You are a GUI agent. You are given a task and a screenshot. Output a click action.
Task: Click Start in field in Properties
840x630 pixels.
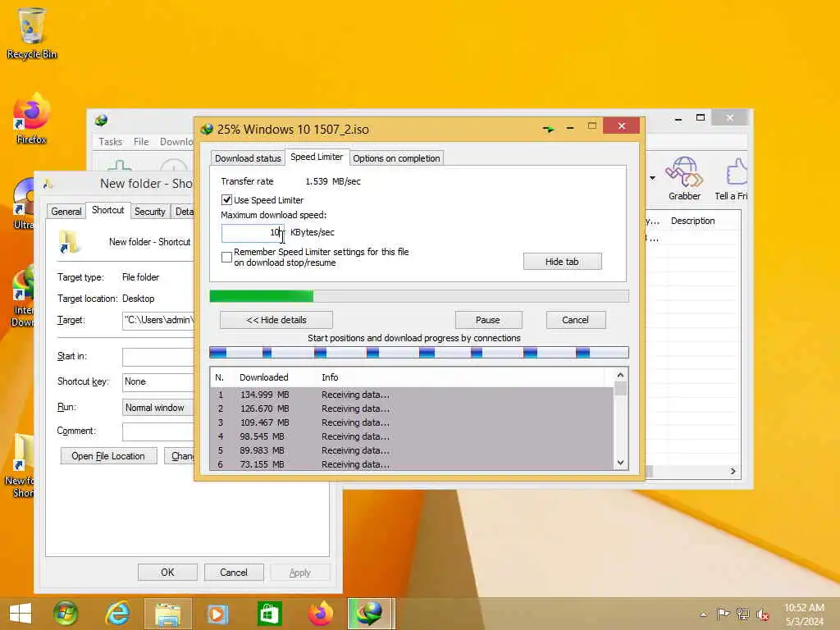(158, 357)
